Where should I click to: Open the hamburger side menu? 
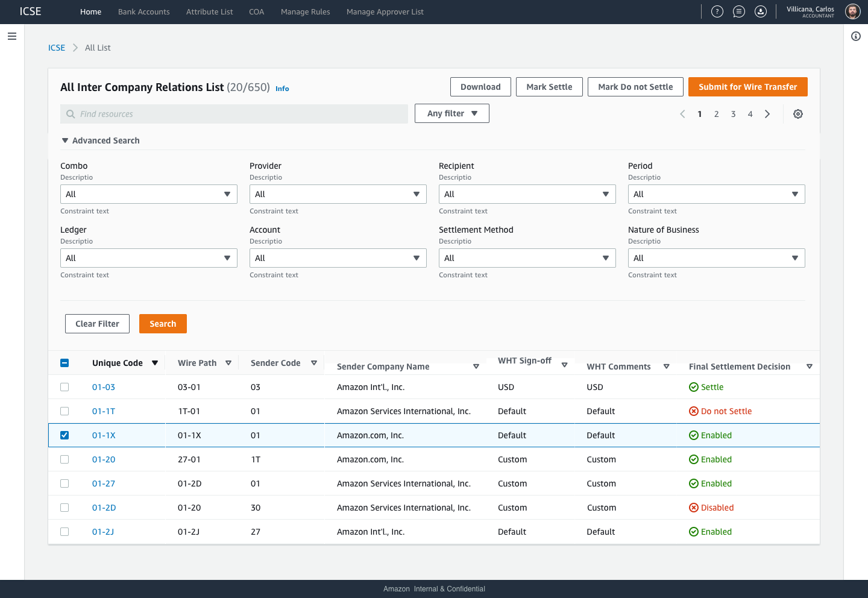pyautogui.click(x=12, y=36)
